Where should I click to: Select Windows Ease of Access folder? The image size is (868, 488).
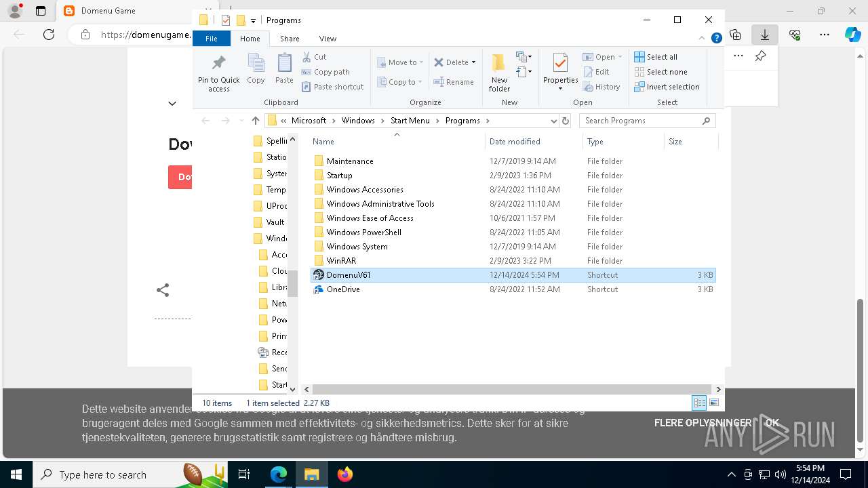[513, 218]
